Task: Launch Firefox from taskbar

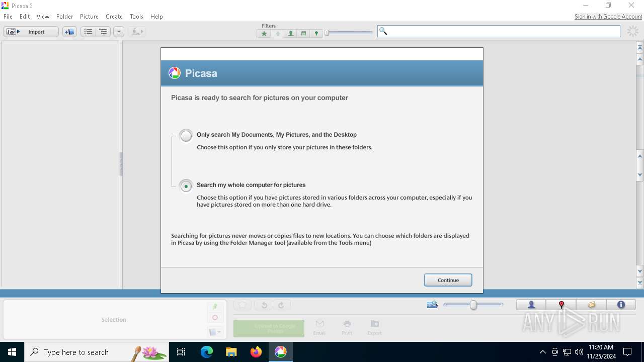Action: [256, 352]
